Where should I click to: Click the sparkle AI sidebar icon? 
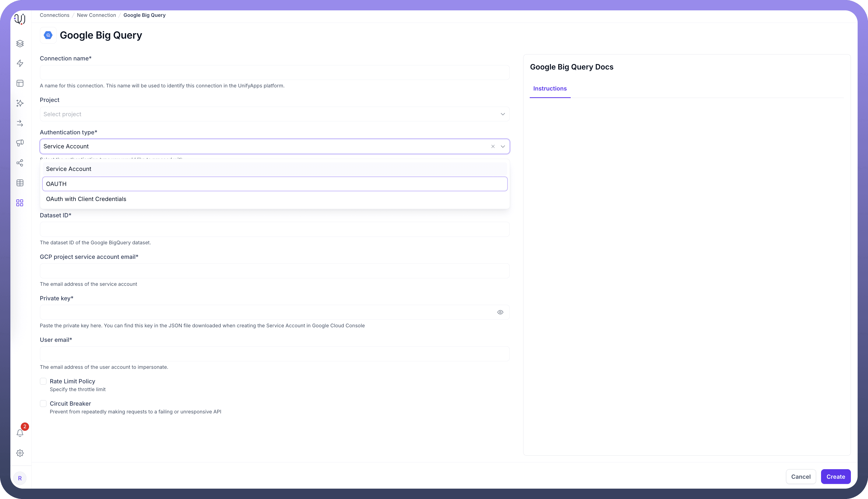(x=20, y=103)
